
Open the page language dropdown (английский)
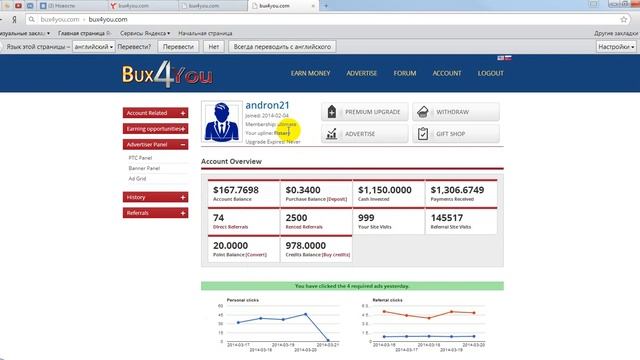94,47
